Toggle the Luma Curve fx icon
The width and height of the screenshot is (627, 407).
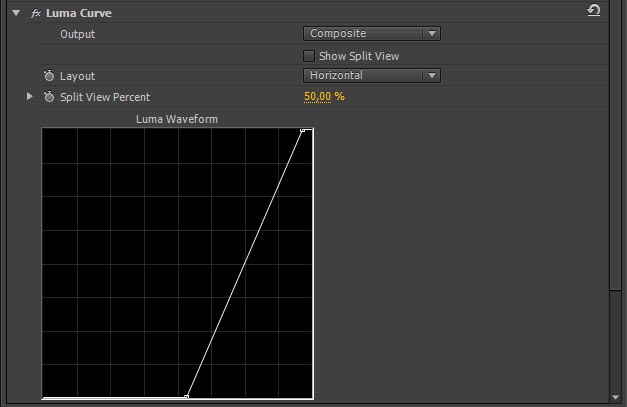coord(36,13)
